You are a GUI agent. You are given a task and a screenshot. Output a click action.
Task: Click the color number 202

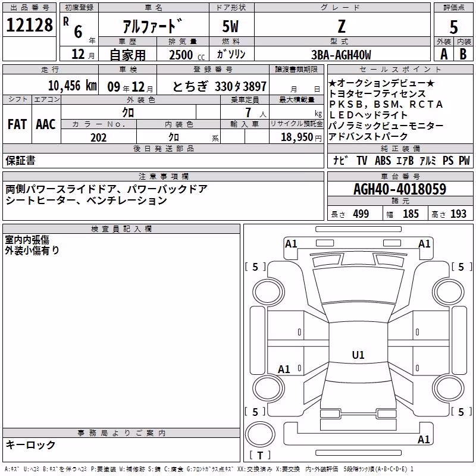[x=99, y=137]
